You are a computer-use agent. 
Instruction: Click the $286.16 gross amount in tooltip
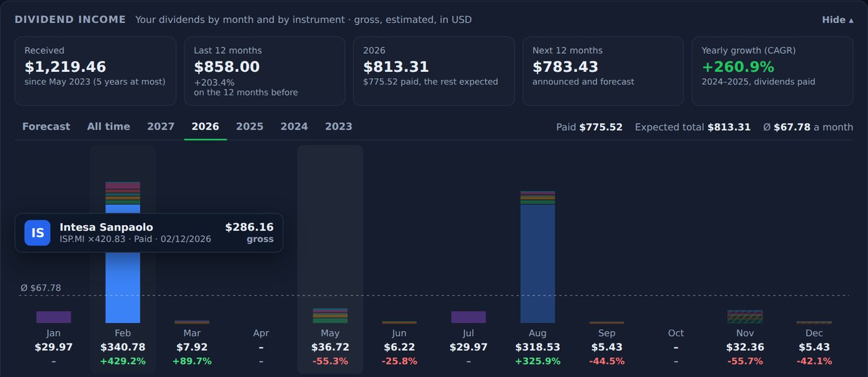(249, 228)
